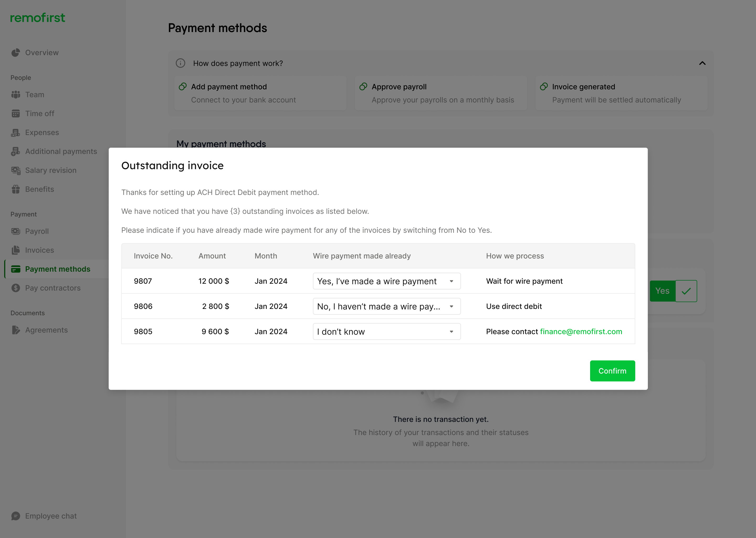Image resolution: width=756 pixels, height=538 pixels.
Task: Click the checkmark box next to Yes
Action: tap(686, 291)
